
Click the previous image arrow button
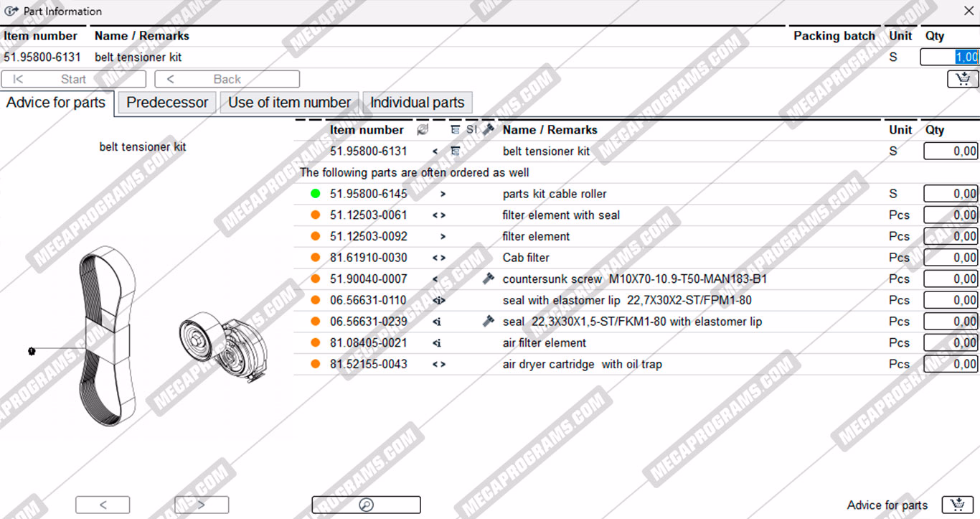103,505
